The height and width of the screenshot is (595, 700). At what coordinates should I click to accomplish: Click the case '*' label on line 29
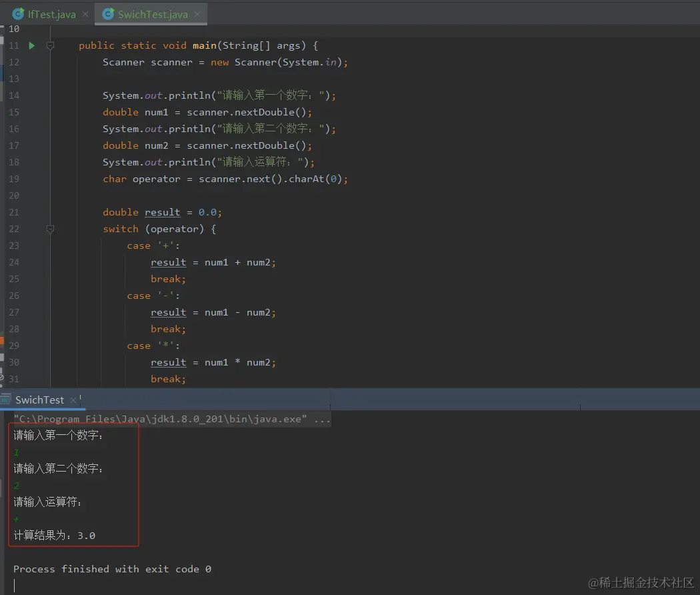pyautogui.click(x=153, y=346)
